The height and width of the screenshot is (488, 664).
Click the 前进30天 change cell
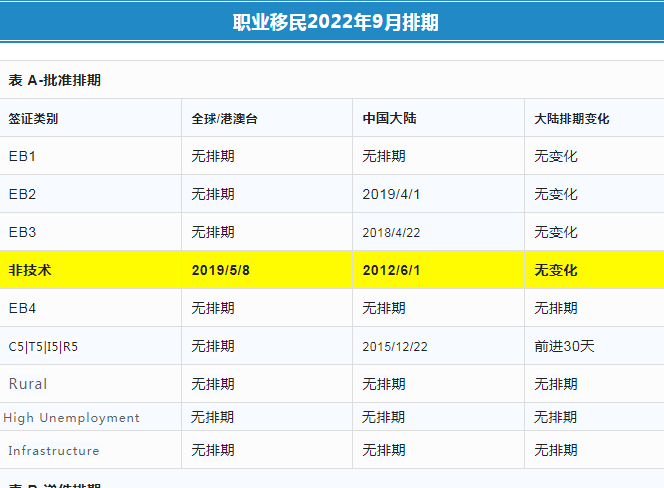click(564, 347)
